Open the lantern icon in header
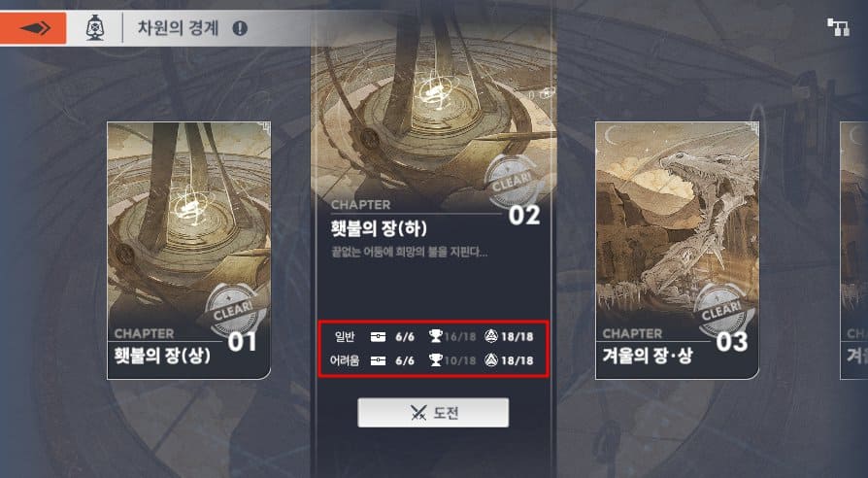The image size is (868, 478). pos(95,28)
